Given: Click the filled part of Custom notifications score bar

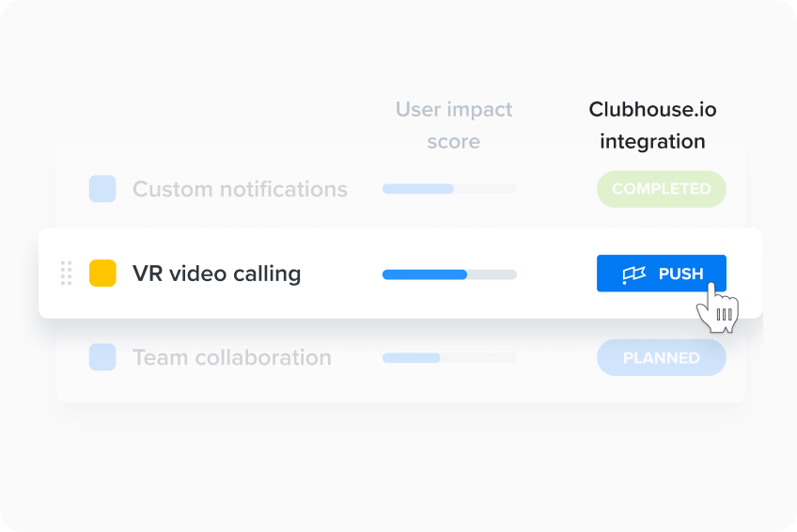Looking at the screenshot, I should pyautogui.click(x=418, y=189).
